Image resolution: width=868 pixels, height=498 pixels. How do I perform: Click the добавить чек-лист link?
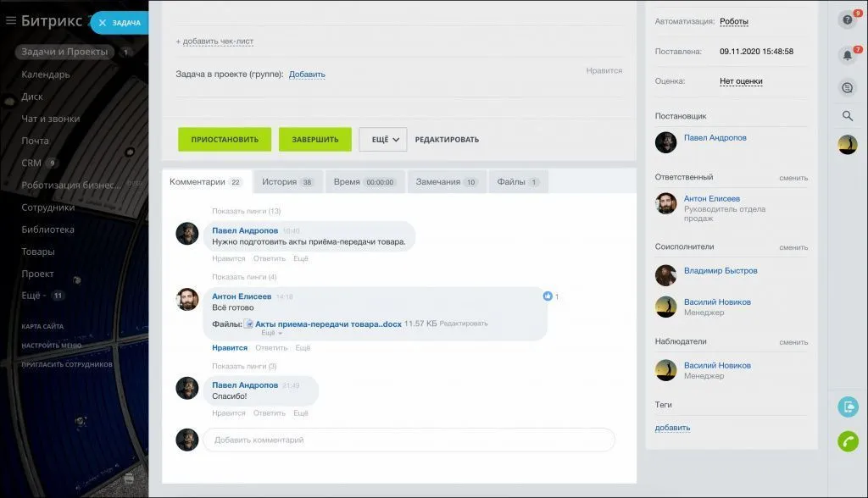click(214, 41)
